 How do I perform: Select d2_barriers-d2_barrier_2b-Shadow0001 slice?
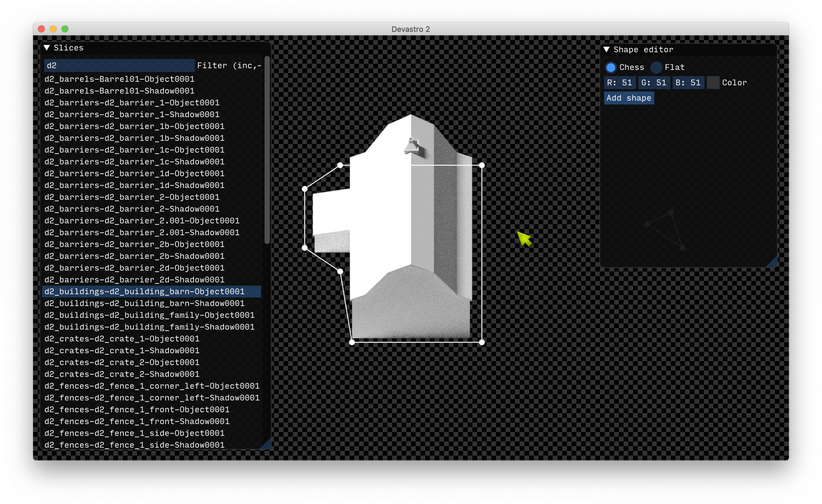pos(152,256)
